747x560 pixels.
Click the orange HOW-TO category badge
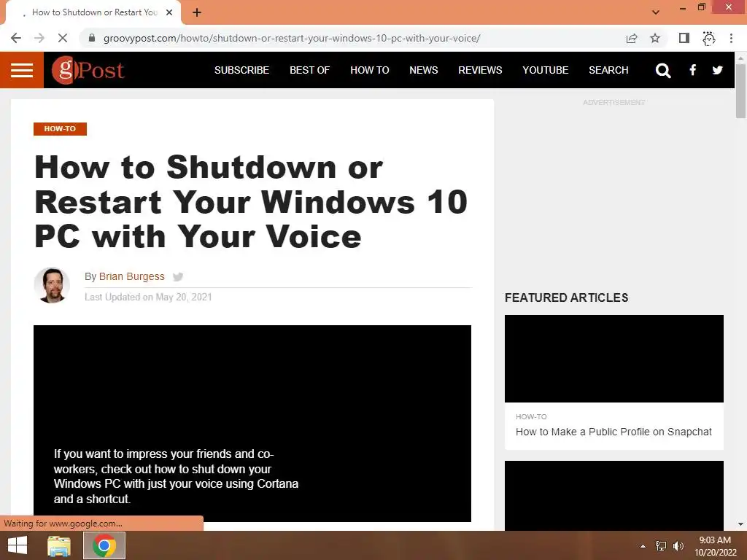[60, 129]
